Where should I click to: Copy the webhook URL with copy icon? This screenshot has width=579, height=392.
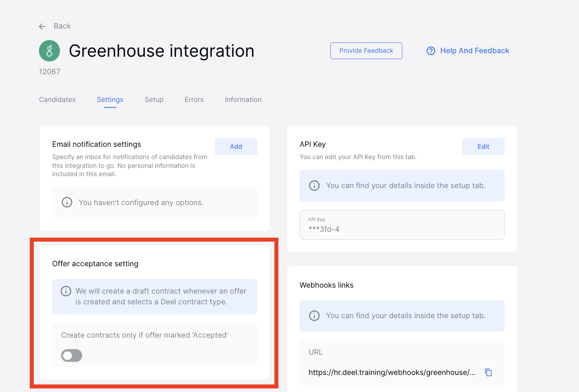coord(488,372)
